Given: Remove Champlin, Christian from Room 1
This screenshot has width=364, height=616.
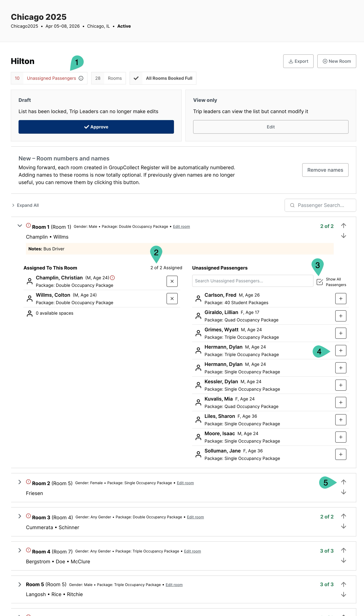Looking at the screenshot, I should [172, 281].
